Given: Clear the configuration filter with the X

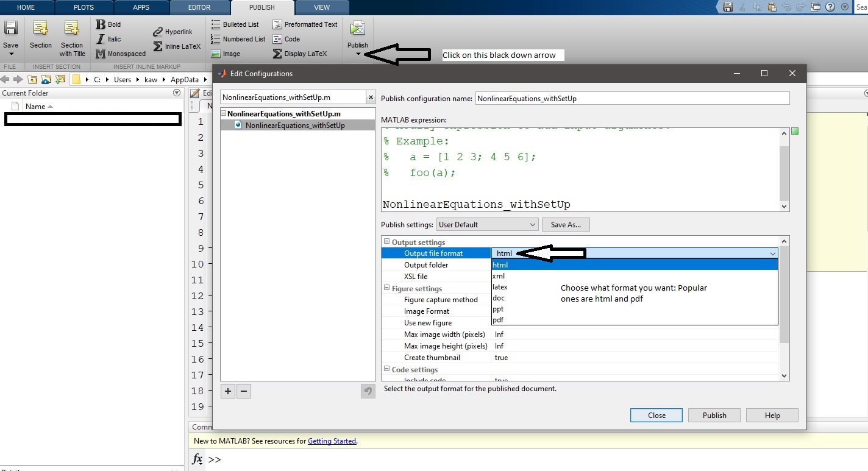Looking at the screenshot, I should pyautogui.click(x=371, y=97).
